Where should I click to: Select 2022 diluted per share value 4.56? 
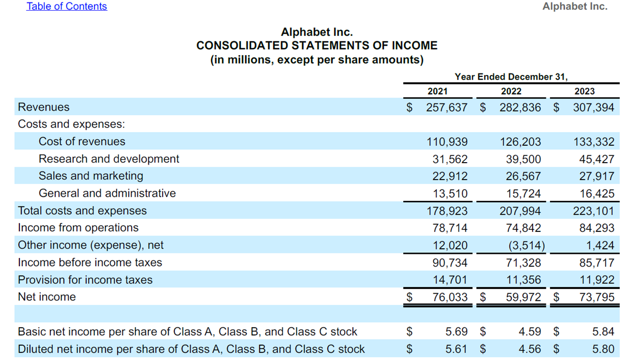[x=530, y=349]
